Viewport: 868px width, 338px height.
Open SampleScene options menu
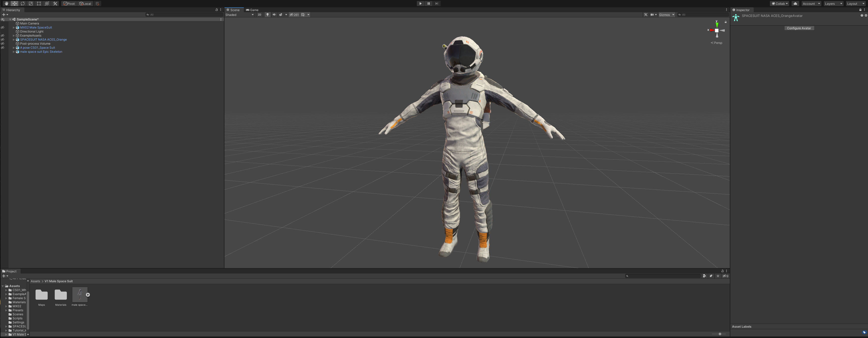pyautogui.click(x=221, y=19)
